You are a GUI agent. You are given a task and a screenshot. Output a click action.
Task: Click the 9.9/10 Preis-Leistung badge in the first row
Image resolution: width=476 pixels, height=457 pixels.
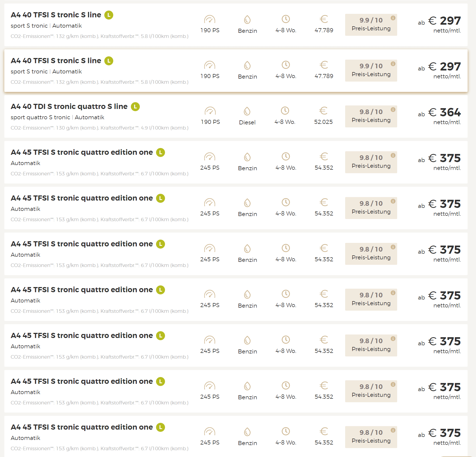pyautogui.click(x=371, y=25)
